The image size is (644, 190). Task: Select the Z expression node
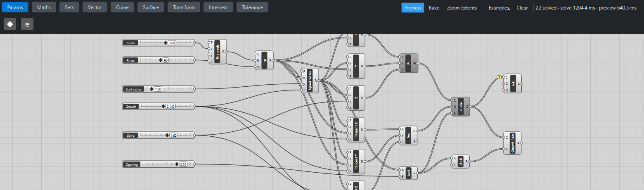pyautogui.click(x=356, y=98)
